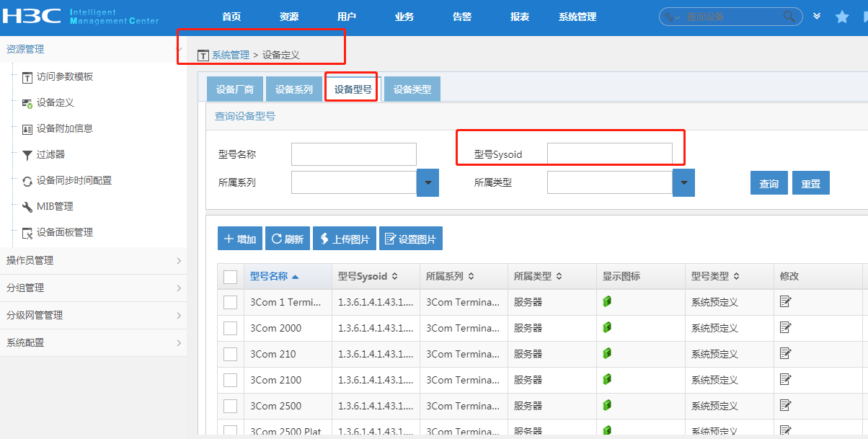Click the 过滤器 funnel icon

click(27, 155)
